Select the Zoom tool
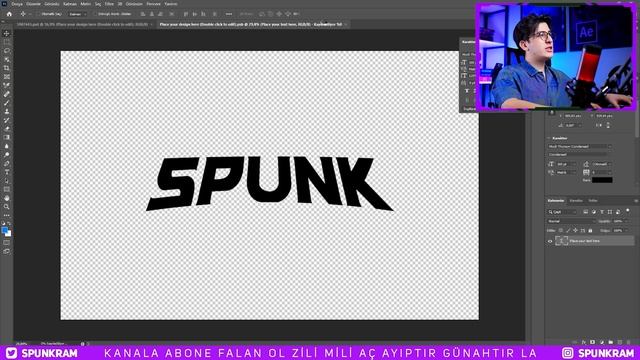Screen dimensions: 640x360 pos(7,207)
